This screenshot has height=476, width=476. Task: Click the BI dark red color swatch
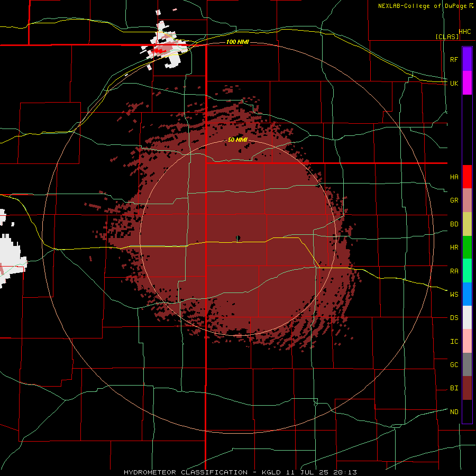click(467, 388)
